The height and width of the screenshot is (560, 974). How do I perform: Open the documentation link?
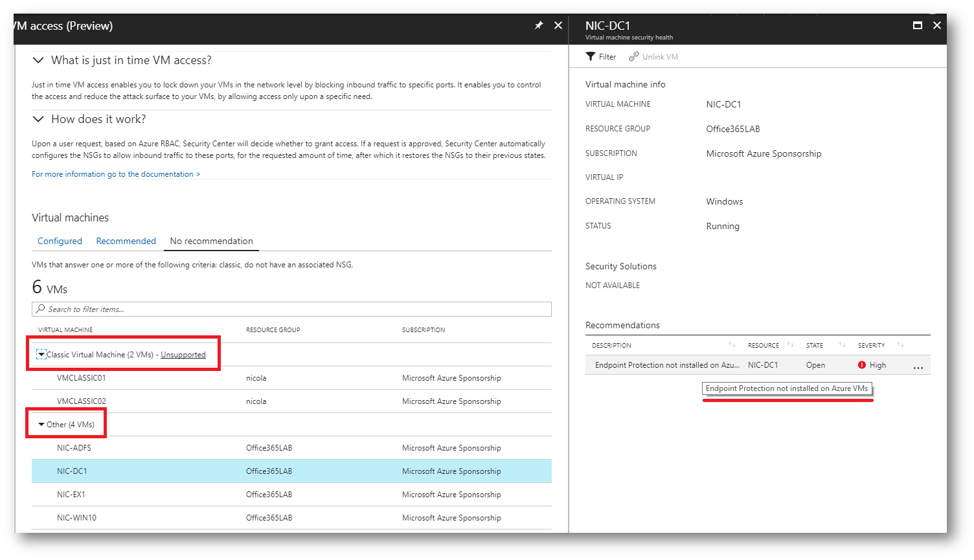point(116,174)
